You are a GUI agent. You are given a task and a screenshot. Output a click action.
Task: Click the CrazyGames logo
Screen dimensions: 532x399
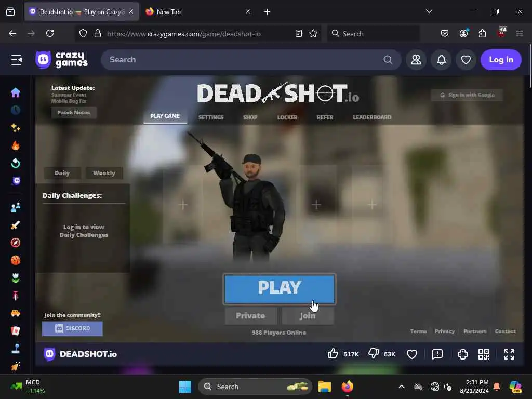click(x=62, y=60)
